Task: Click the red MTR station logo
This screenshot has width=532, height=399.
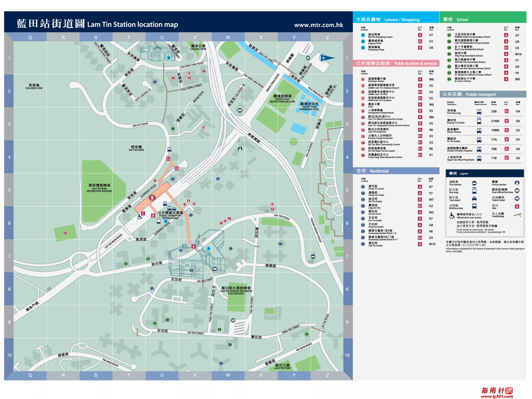Action: [152, 198]
